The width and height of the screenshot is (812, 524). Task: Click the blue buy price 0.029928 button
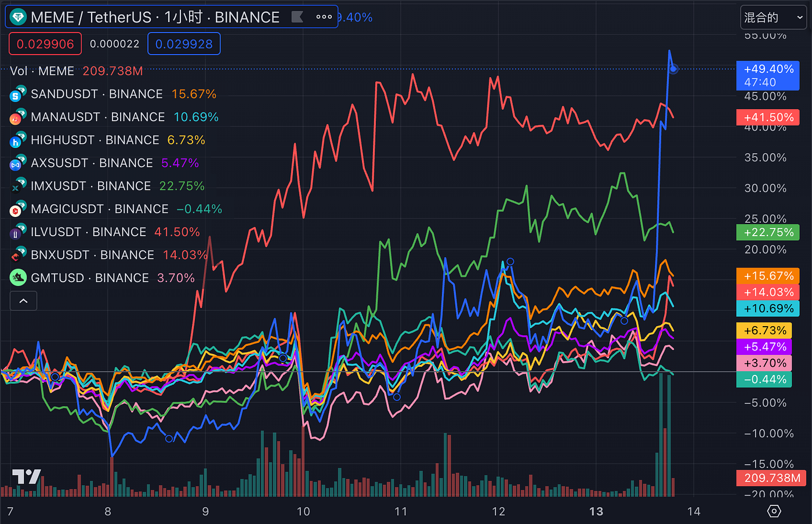point(184,44)
